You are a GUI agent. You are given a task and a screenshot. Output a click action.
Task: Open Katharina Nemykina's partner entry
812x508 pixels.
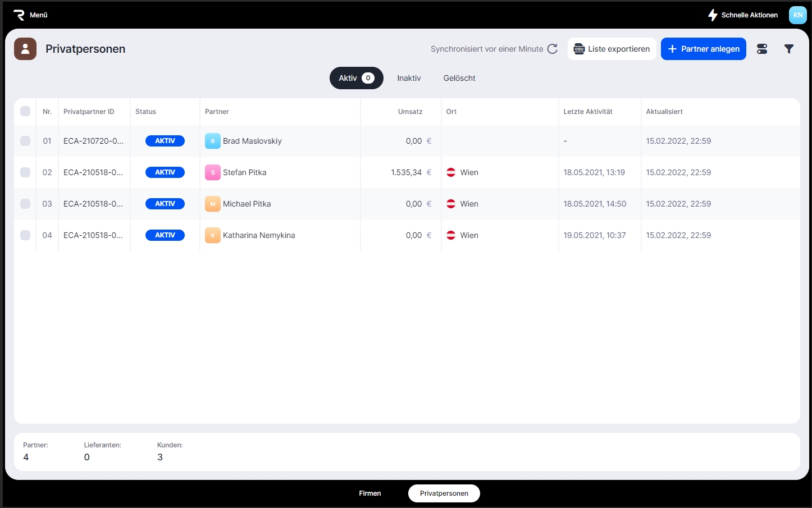[259, 235]
